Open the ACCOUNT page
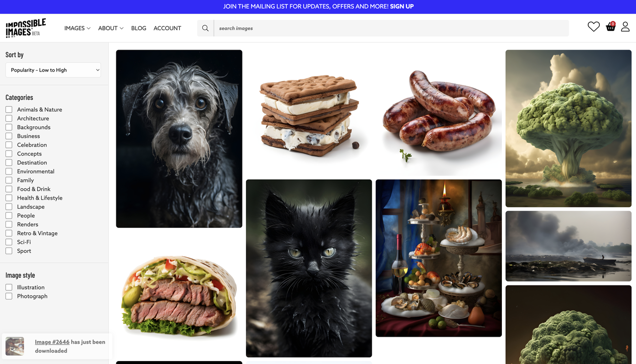Screen dimensions: 636x364 pyautogui.click(x=167, y=28)
